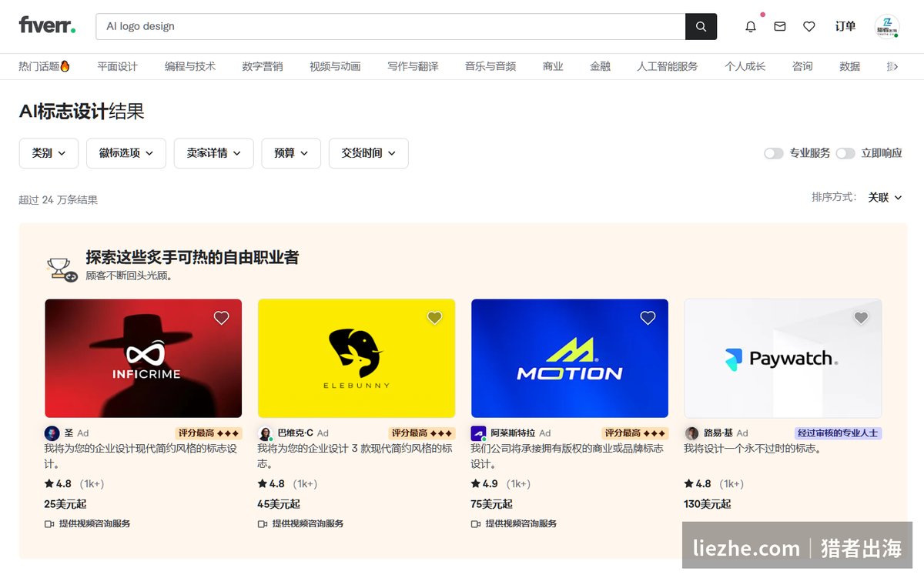The height and width of the screenshot is (578, 924).
Task: Open seller 路易·基 profile name
Action: [718, 433]
